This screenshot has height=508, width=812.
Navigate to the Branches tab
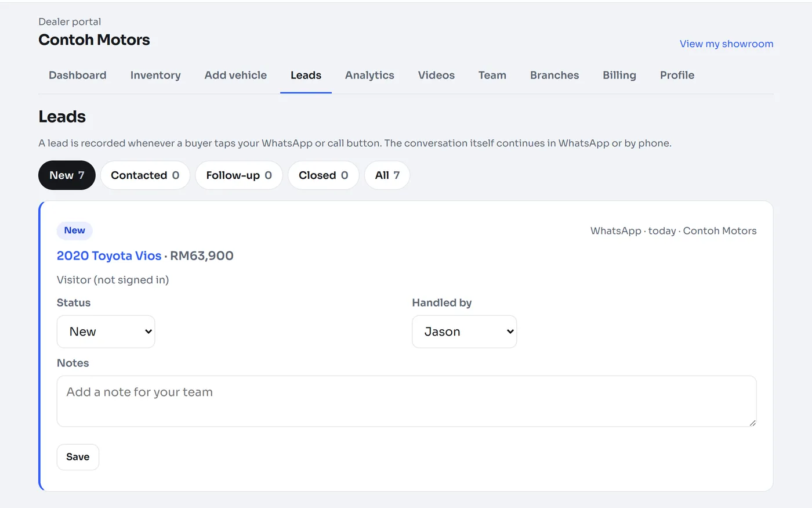[554, 75]
